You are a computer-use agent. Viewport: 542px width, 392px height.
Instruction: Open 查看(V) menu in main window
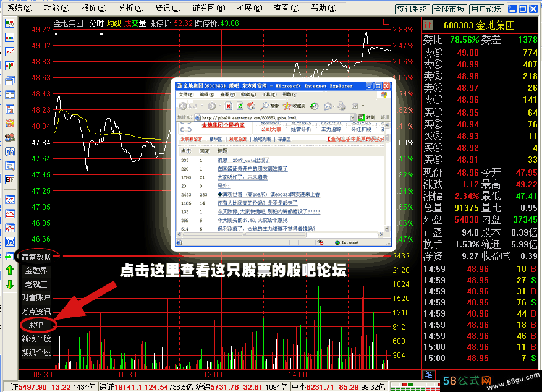(x=287, y=7)
